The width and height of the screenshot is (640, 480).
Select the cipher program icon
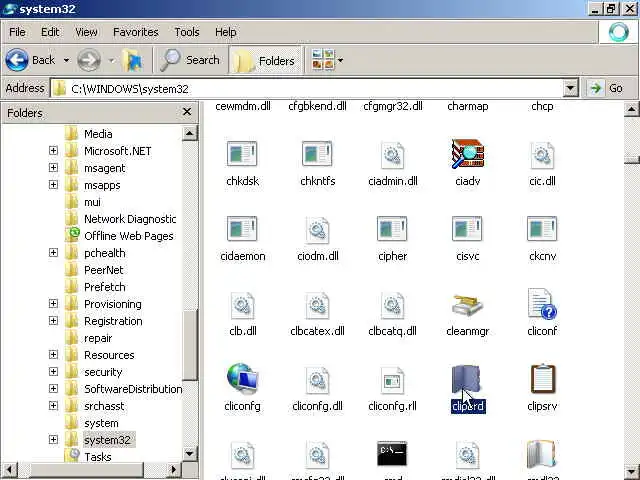point(392,229)
